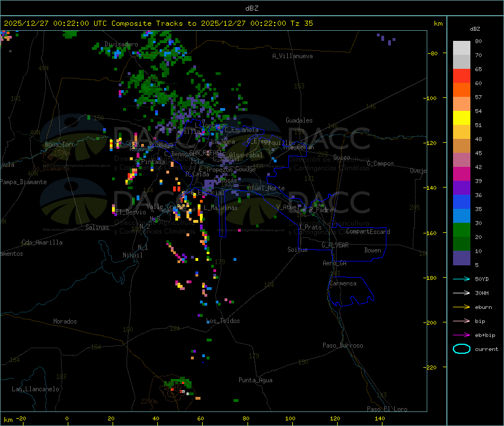The height and width of the screenshot is (426, 504).
Task: Click the Aero_GA airport label
Action: click(335, 263)
